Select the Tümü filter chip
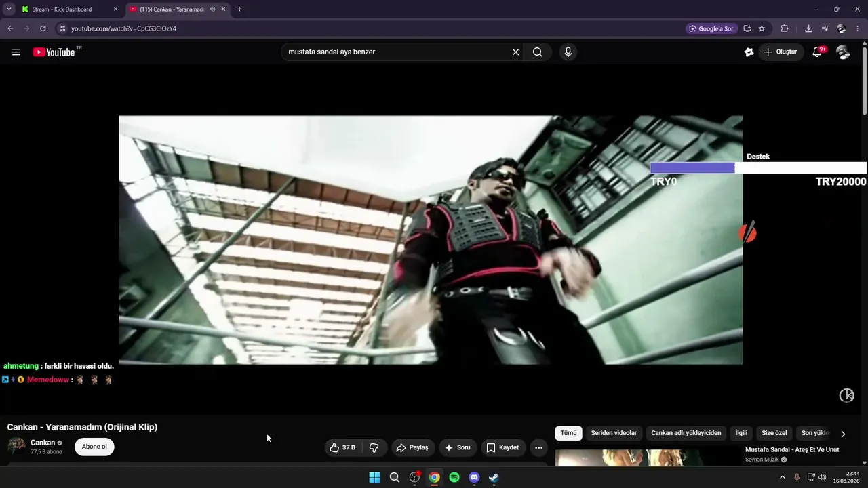 pyautogui.click(x=568, y=433)
